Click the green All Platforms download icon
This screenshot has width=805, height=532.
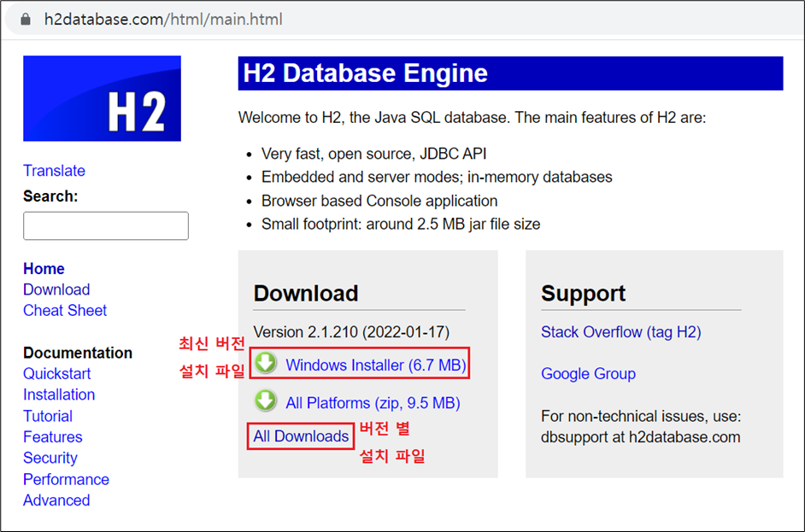[x=266, y=401]
